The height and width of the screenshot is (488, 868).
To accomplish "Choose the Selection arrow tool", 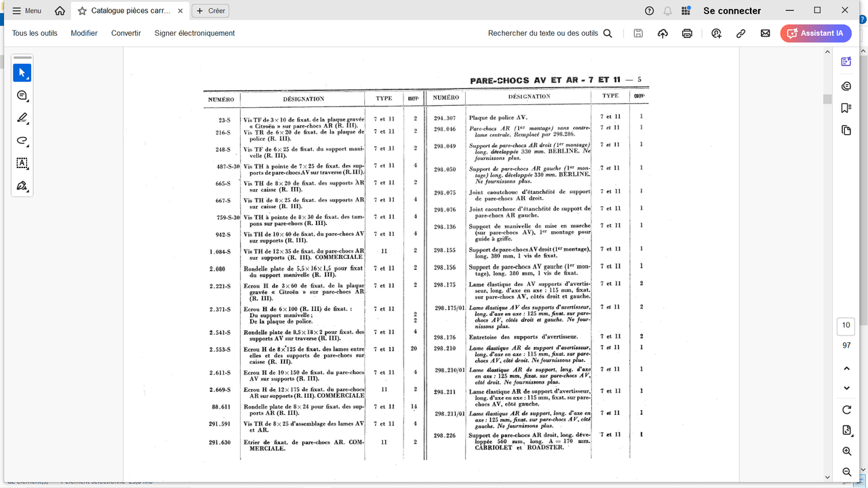I will (22, 73).
